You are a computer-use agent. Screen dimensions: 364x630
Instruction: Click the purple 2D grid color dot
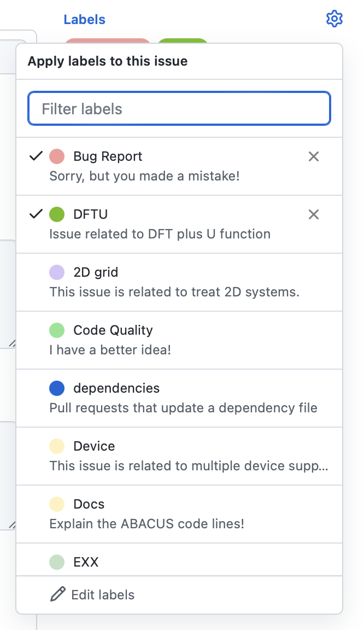57,272
